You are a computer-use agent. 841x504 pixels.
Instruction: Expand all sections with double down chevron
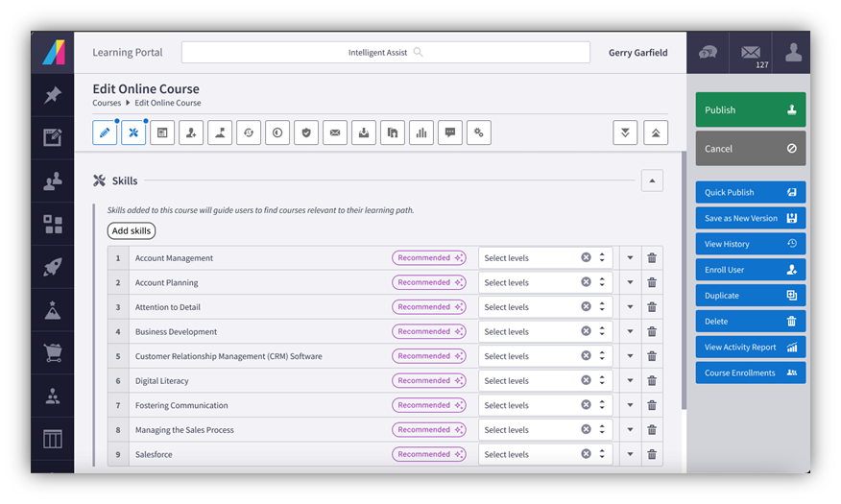[x=625, y=132]
